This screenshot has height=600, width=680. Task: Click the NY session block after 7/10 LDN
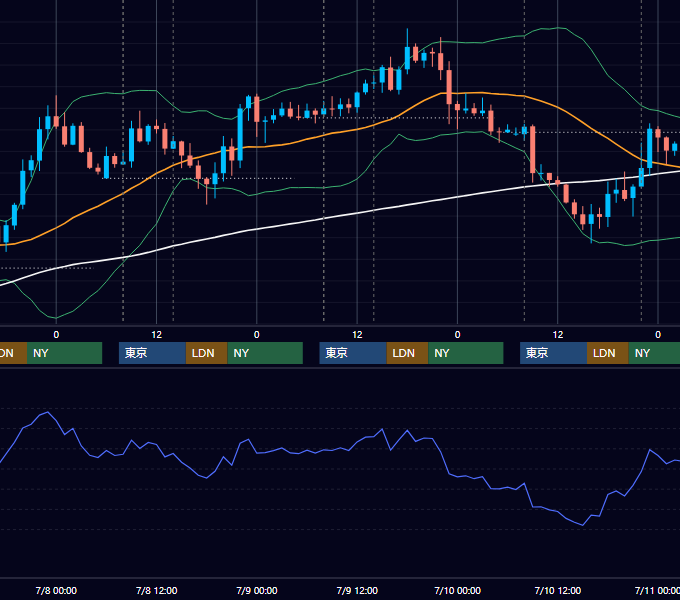pos(654,353)
